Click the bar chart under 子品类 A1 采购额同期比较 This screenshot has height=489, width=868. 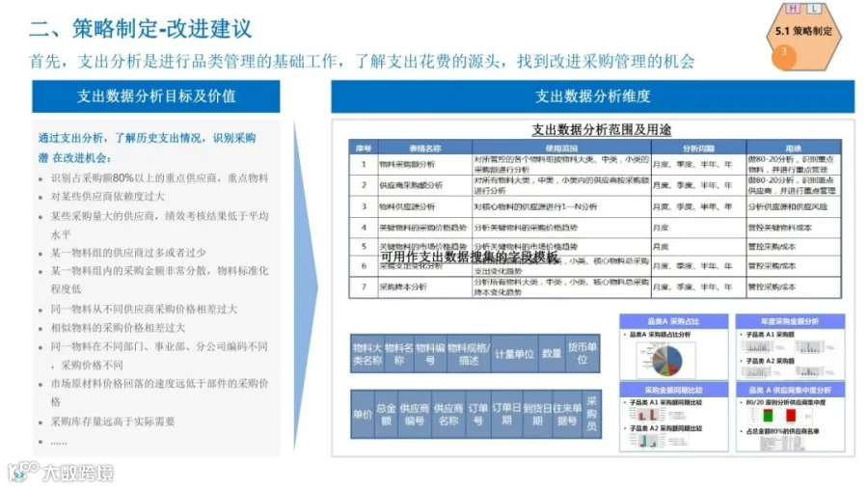click(648, 415)
